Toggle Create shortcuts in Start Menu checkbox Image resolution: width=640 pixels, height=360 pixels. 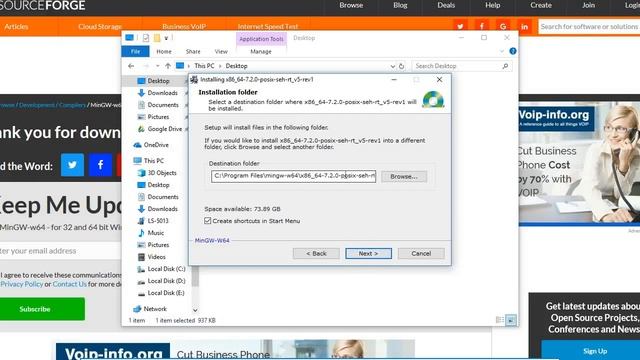[207, 221]
